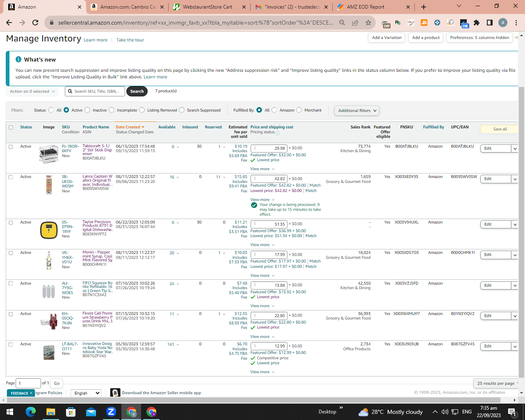Viewport: 525px width, 420px height.
Task: Tick the select-all checkbox in table header
Action: coord(11,127)
